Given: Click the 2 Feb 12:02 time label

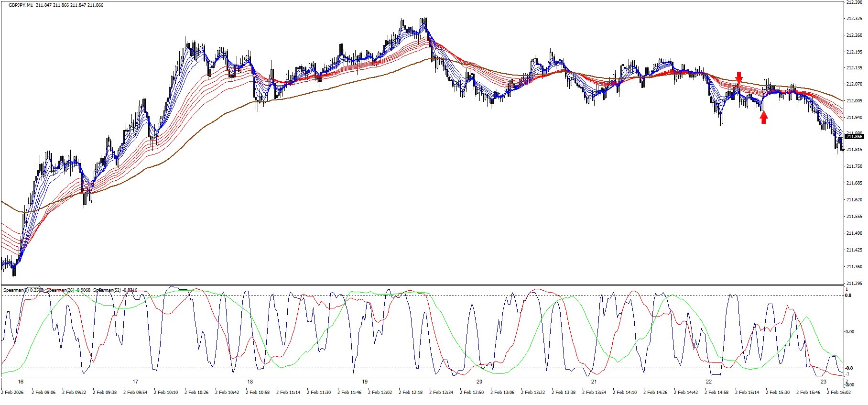Looking at the screenshot, I should coord(380,393).
